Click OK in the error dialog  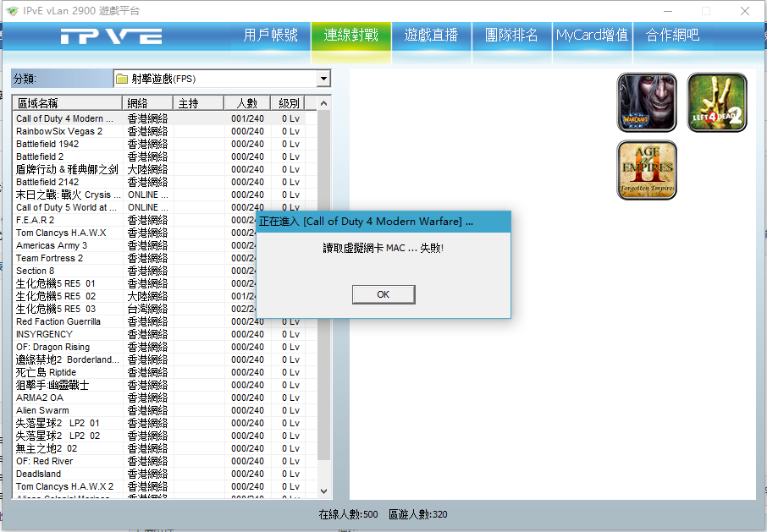(383, 294)
